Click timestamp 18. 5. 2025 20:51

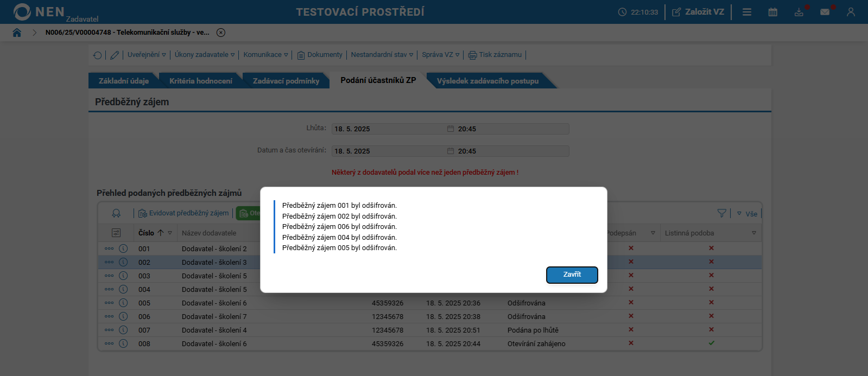453,330
